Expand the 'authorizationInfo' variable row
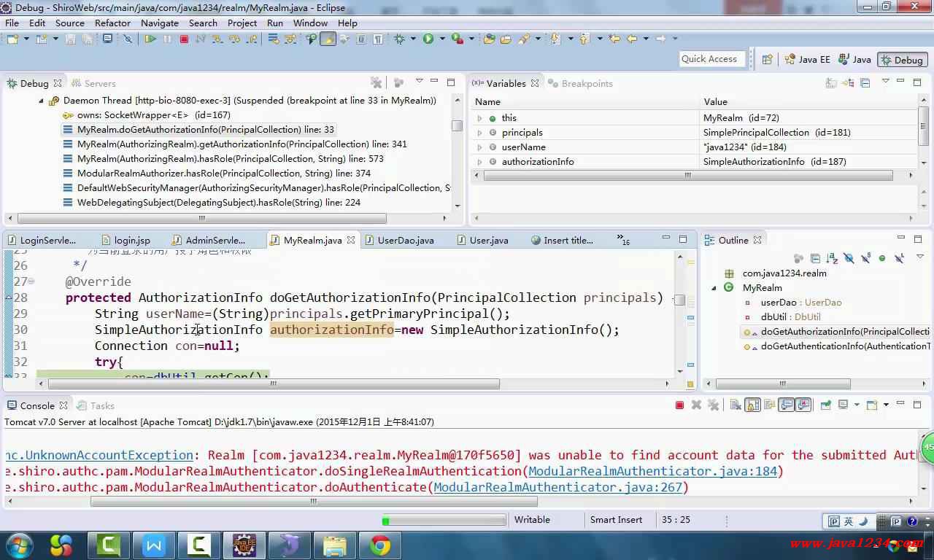Image resolution: width=934 pixels, height=560 pixels. 479,162
